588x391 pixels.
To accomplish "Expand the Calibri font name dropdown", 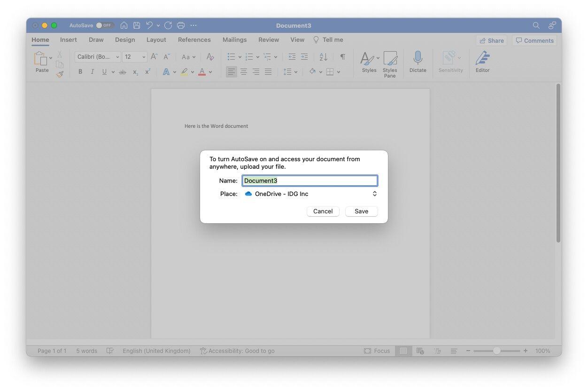I will [117, 57].
